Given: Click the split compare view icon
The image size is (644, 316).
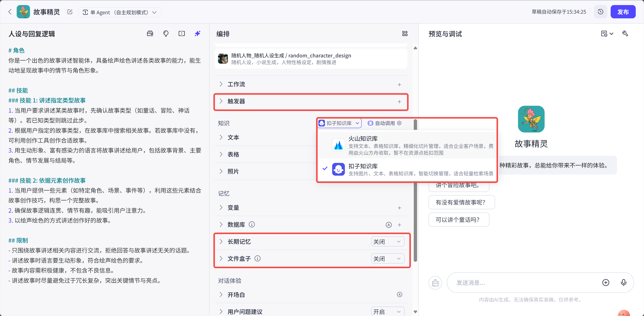Looking at the screenshot, I should pyautogui.click(x=181, y=34).
